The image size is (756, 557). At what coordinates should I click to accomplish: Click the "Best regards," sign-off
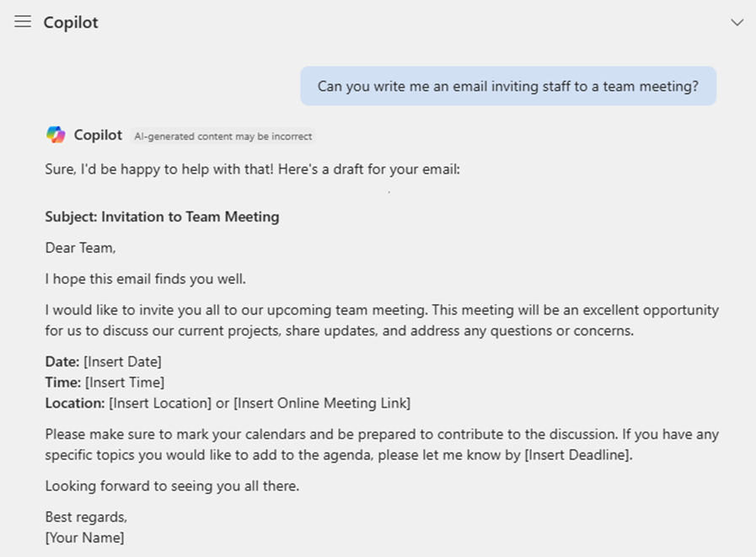[x=86, y=517]
